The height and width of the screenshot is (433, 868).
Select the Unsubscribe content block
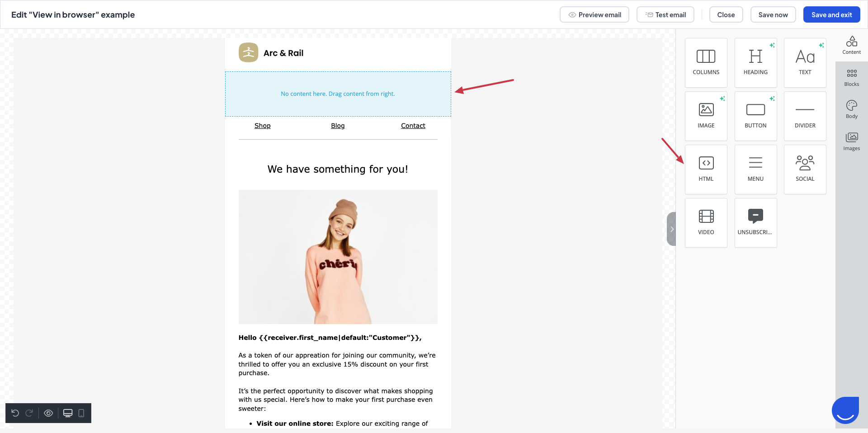tap(755, 222)
